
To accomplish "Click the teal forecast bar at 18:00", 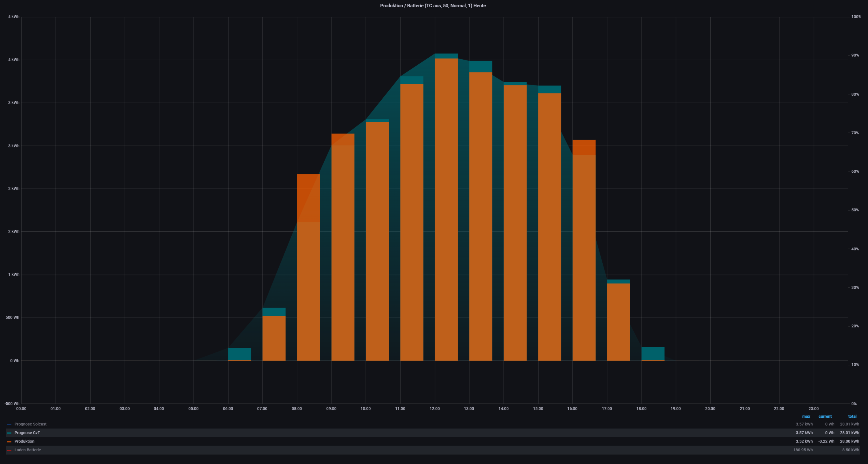I will (x=653, y=353).
